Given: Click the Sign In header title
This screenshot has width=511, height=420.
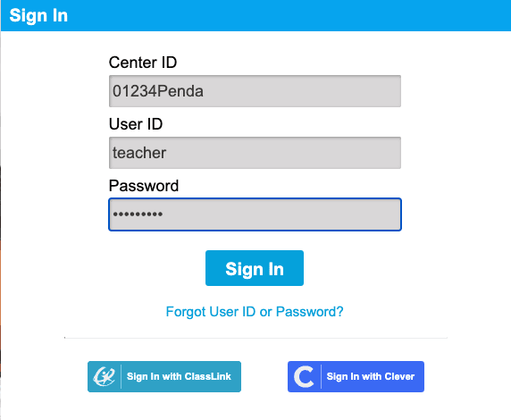Looking at the screenshot, I should tap(38, 16).
